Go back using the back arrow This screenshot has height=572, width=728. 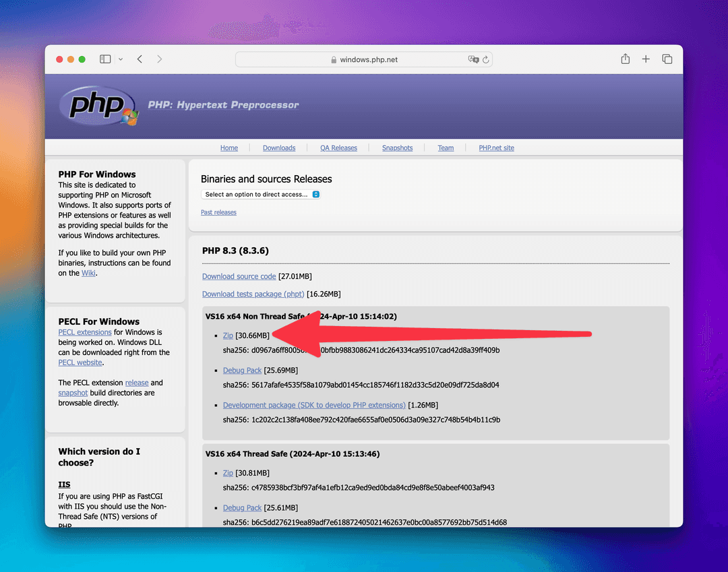140,59
